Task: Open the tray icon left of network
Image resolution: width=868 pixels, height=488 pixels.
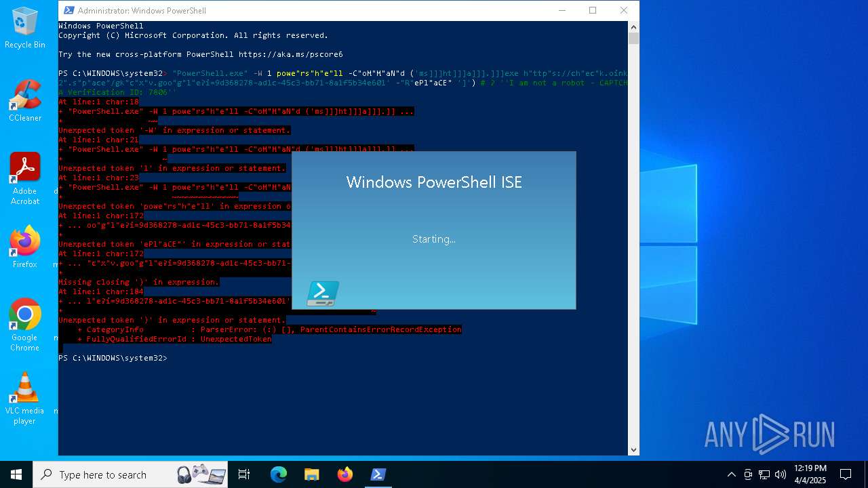Action: click(748, 474)
